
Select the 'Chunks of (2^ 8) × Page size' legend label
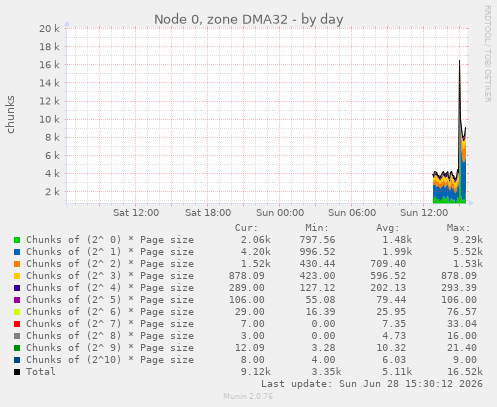pos(110,336)
